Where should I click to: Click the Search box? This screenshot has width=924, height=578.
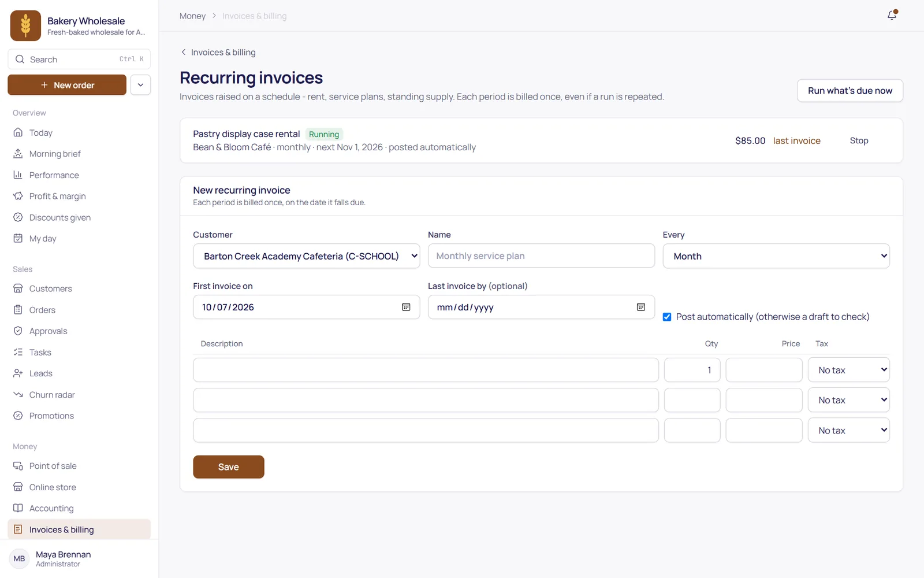tap(79, 59)
